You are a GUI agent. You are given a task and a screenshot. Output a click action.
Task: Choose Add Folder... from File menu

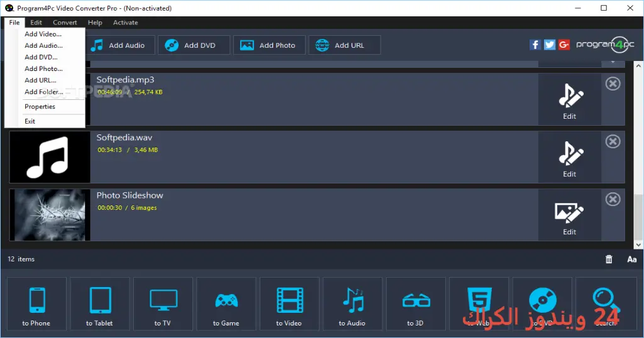(45, 92)
